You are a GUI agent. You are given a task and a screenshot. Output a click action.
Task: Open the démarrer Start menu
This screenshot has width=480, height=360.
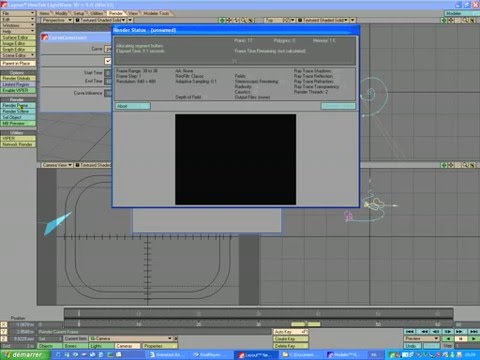point(25,355)
